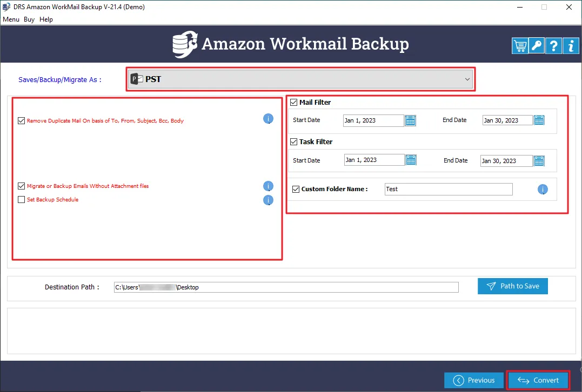This screenshot has height=392, width=582.
Task: Click the Custom Folder Name text field
Action: (449, 189)
